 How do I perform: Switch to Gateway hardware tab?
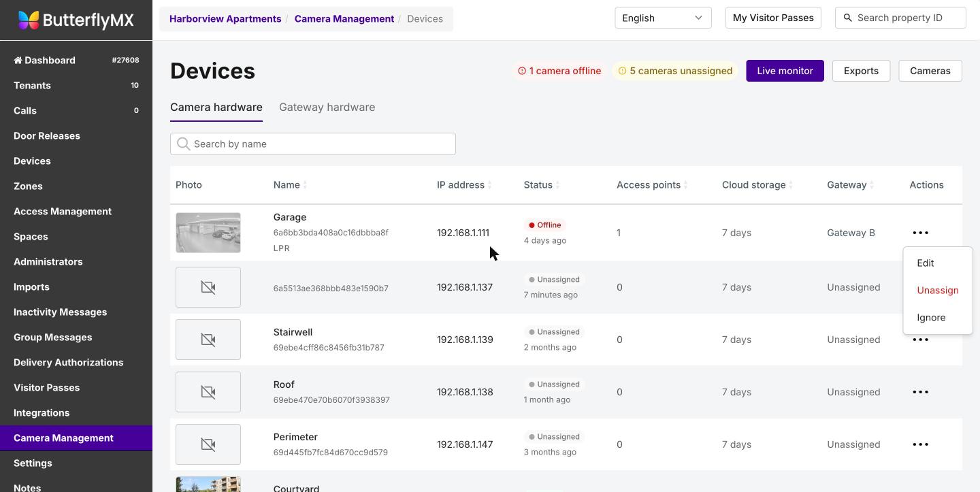pos(327,108)
